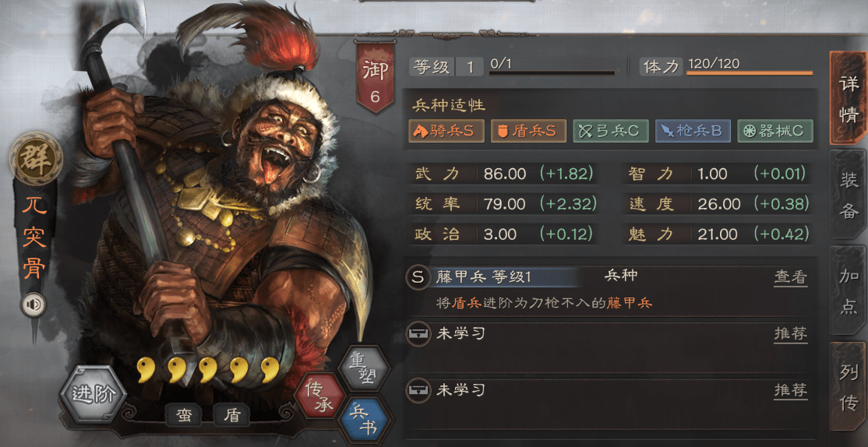868x447 pixels.
Task: Play the 兀突骨 voice speaker icon
Action: 33,304
